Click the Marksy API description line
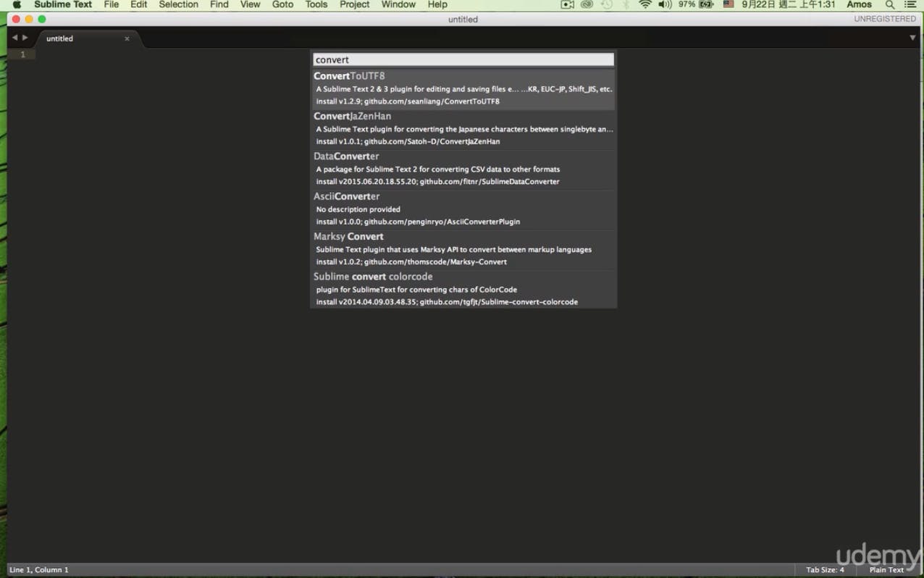Image resolution: width=924 pixels, height=578 pixels. pyautogui.click(x=453, y=250)
